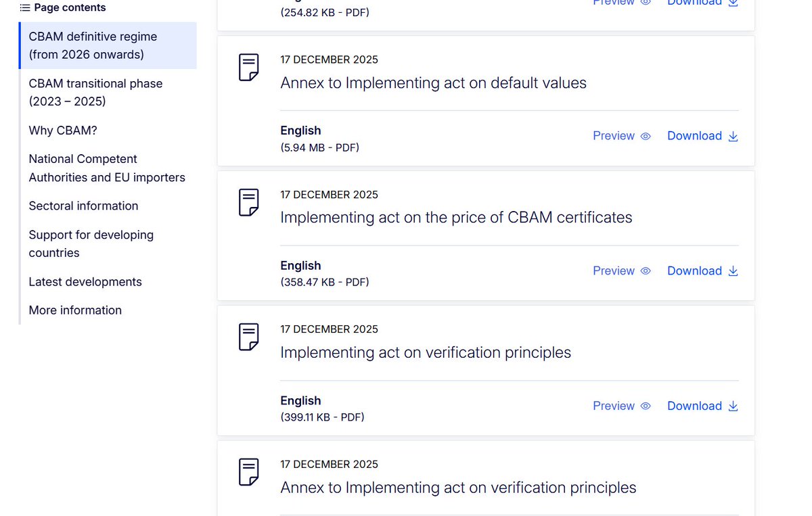Click document icon beside CBAM certificates price act
The image size is (812, 516).
tap(249, 202)
